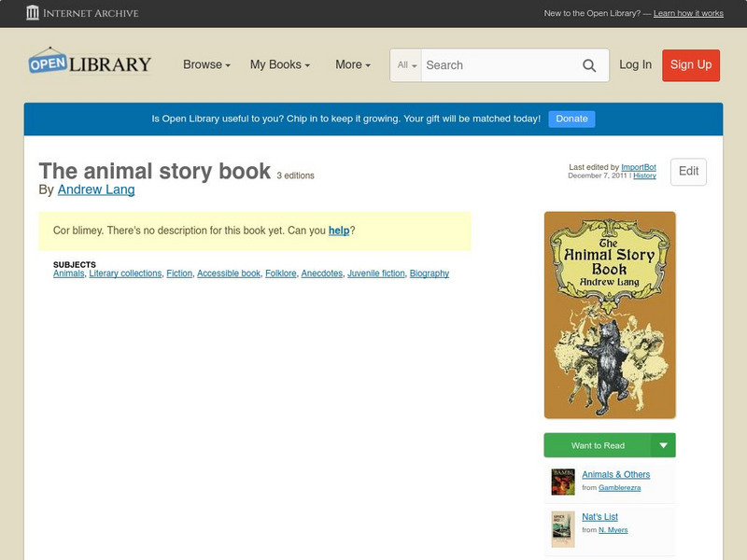Click the Open Library logo
The image size is (747, 560).
[90, 62]
